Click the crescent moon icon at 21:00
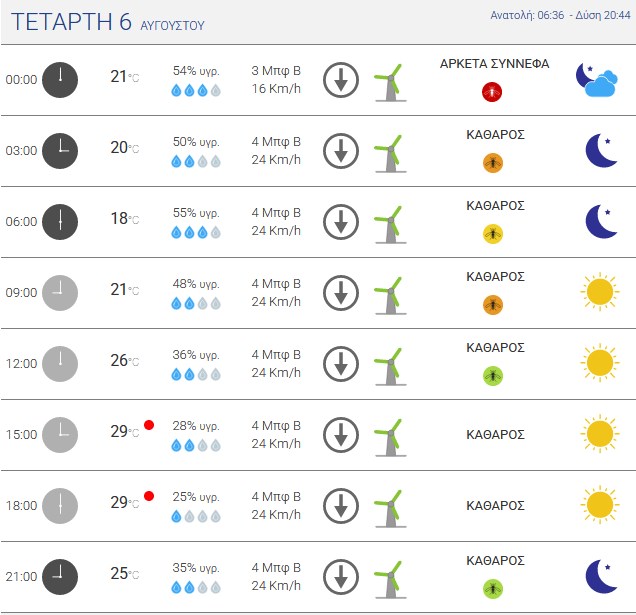The height and width of the screenshot is (615, 636). [x=601, y=576]
